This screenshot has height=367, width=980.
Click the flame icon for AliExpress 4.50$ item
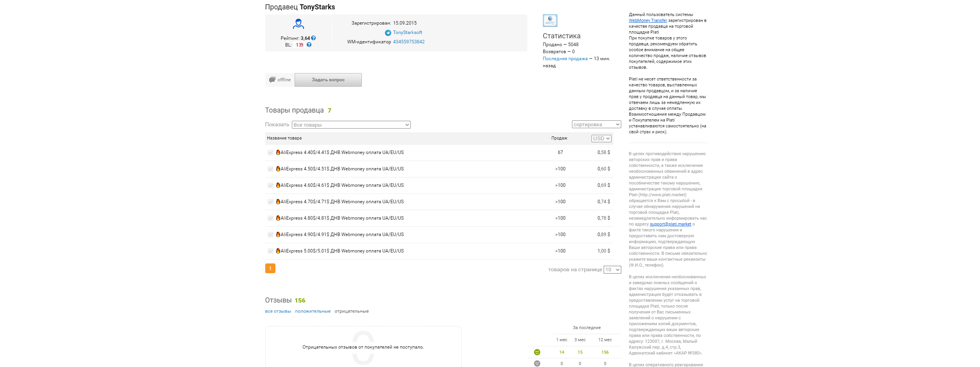coord(278,169)
